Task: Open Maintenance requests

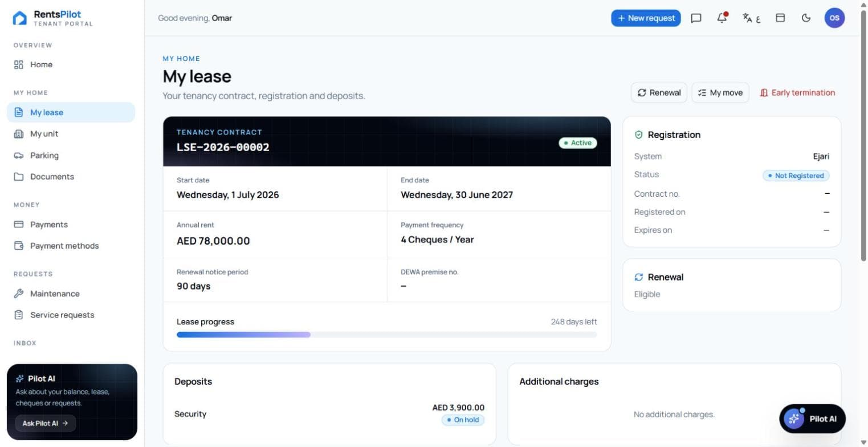Action: tap(71, 294)
